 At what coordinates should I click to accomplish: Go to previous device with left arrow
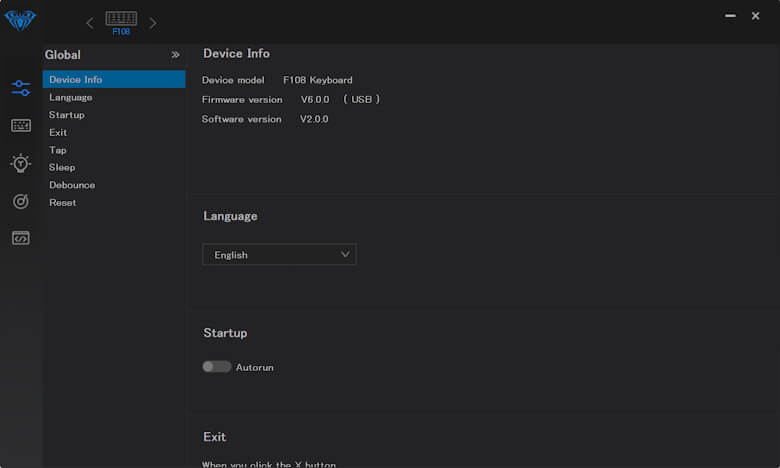click(x=90, y=22)
